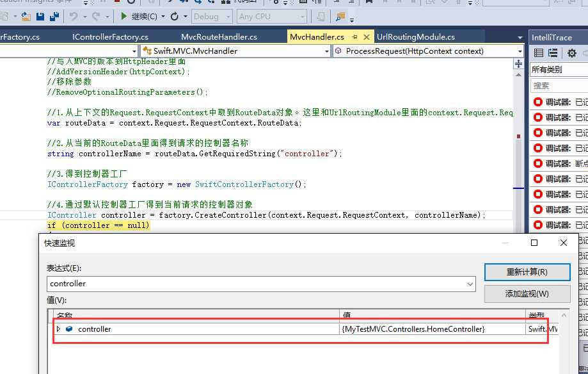The image size is (588, 374).
Task: Click the Open File folder icon
Action: tap(26, 17)
